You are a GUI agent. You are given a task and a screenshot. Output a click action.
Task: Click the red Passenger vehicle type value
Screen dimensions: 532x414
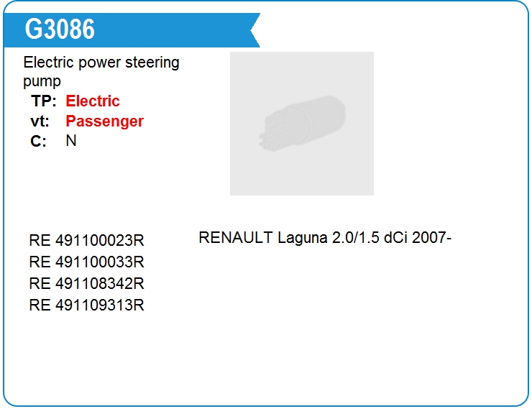click(105, 121)
